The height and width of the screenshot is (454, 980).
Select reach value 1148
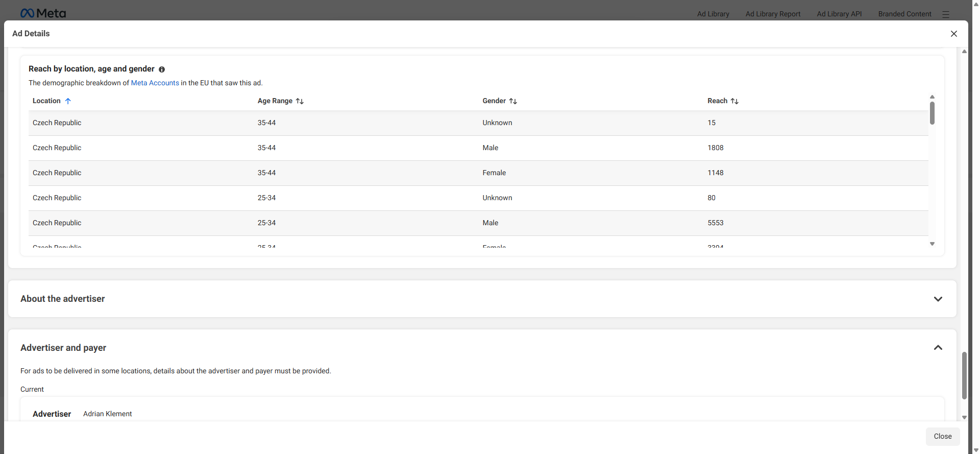(715, 173)
